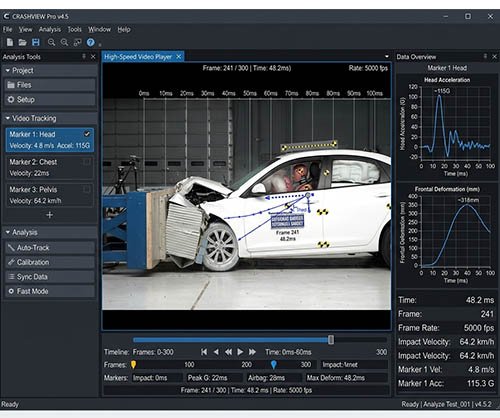Start Auto-Track analysis
Screen dimensions: 500x418
click(x=50, y=248)
